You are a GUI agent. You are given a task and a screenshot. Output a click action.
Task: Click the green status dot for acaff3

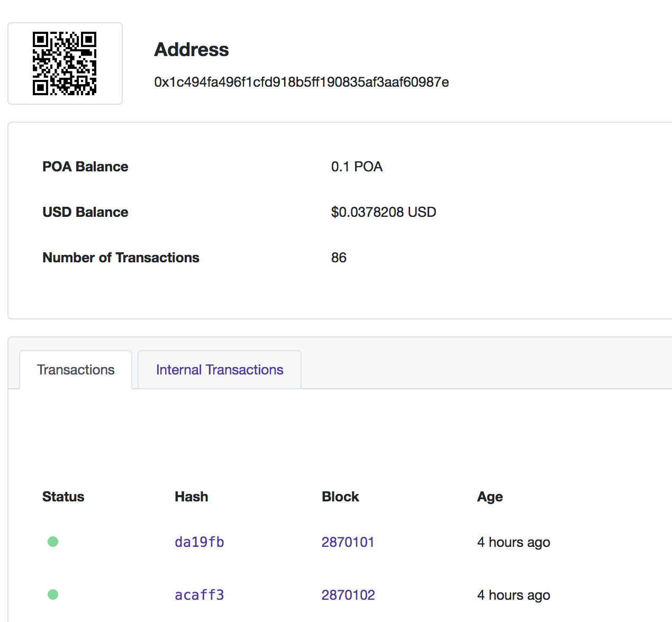point(53,594)
